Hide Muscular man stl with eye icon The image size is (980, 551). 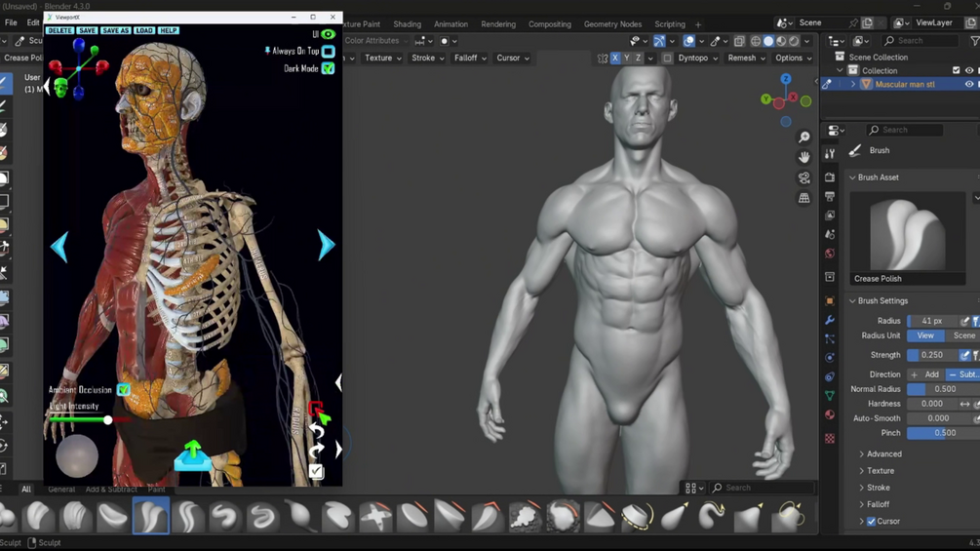coord(969,84)
